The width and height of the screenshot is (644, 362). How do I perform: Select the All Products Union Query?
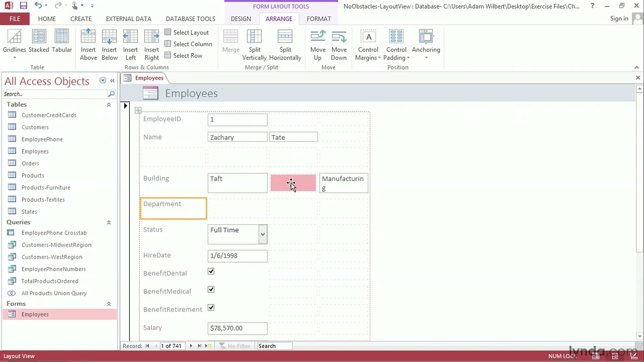tap(54, 293)
